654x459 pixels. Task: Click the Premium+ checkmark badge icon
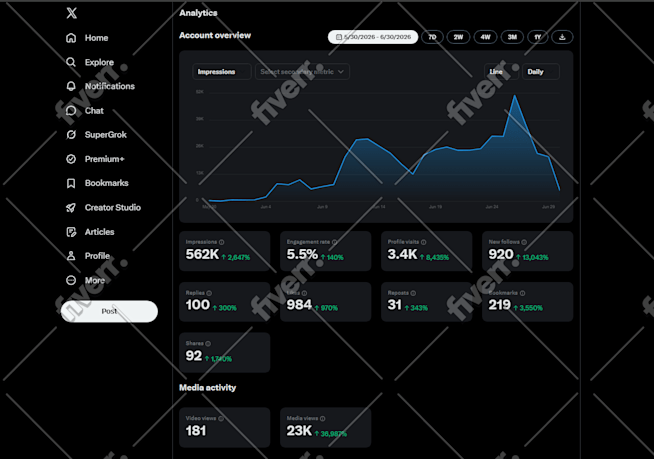[x=71, y=159]
